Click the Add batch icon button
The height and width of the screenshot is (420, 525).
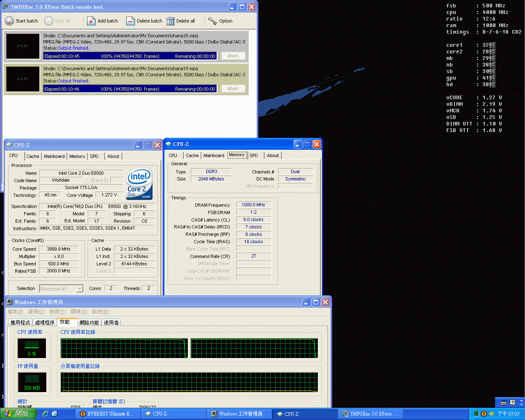(91, 21)
